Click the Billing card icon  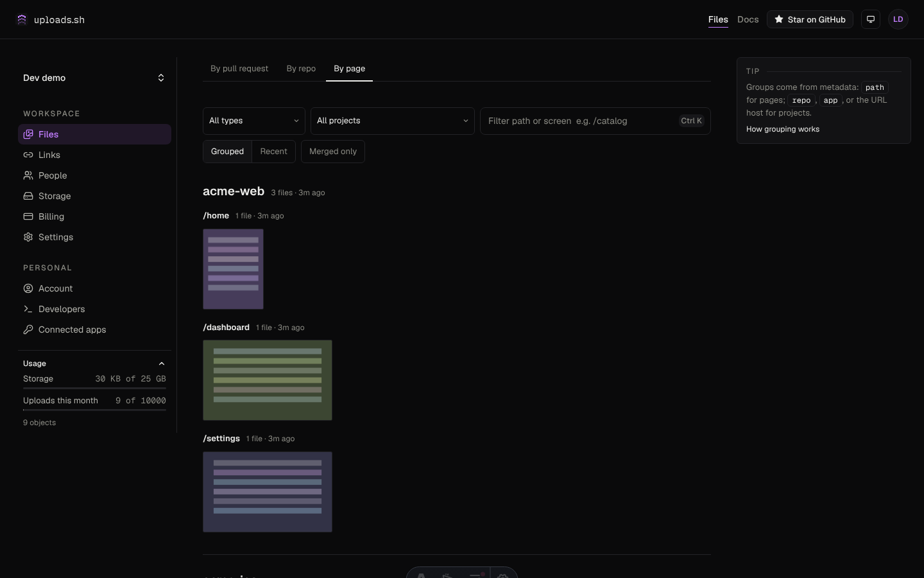[x=28, y=216]
